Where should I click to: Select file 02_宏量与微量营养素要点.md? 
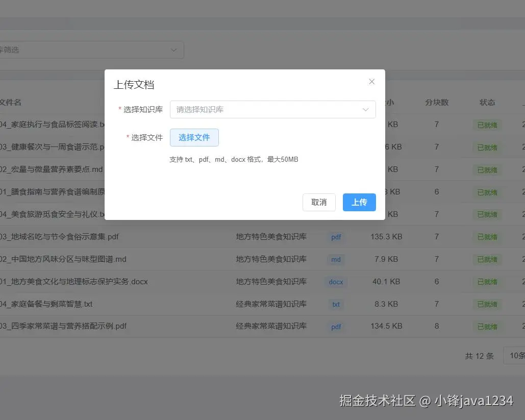click(51, 169)
